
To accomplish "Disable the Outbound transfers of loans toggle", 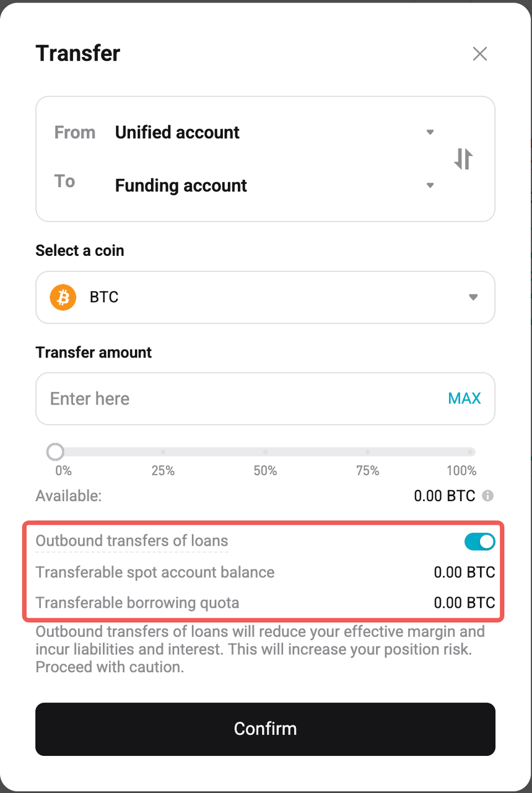I will click(479, 541).
